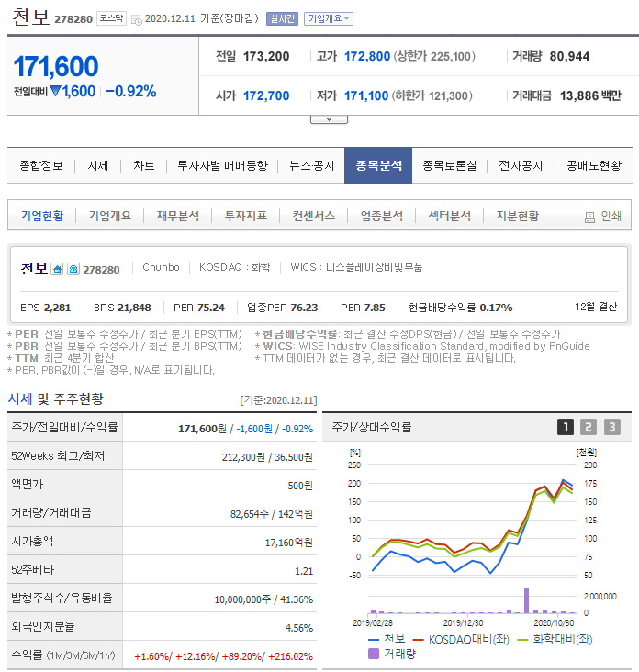639x672 pixels.
Task: Open the calendar icon beside 2020.12.11
Action: (x=136, y=19)
